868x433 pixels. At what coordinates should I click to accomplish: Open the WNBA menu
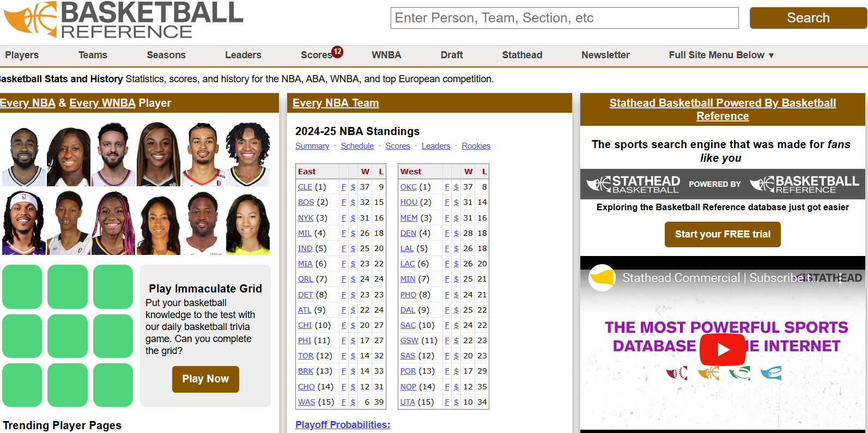386,55
